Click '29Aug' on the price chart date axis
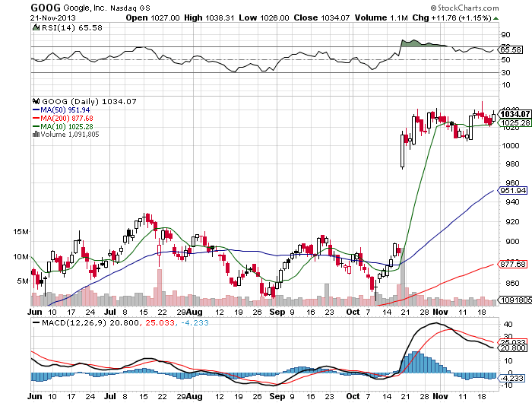532x403 pixels. 190,312
